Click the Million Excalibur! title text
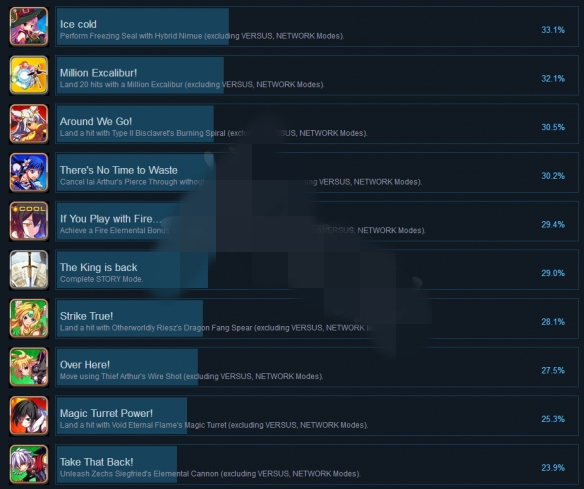The image size is (584, 489). [98, 73]
